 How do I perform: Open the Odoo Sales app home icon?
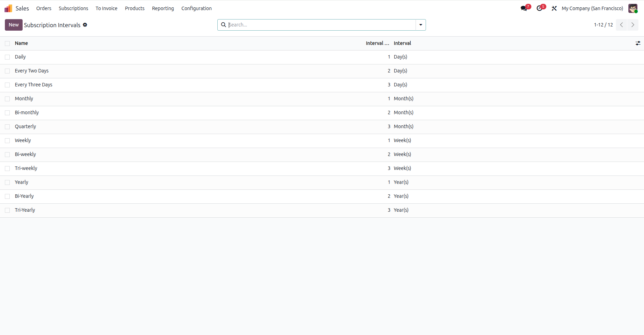coord(8,8)
